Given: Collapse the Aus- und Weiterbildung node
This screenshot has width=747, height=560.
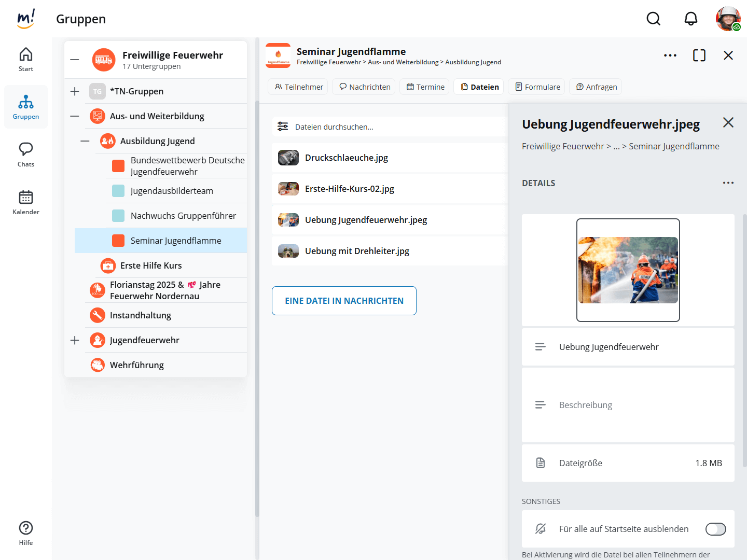Looking at the screenshot, I should pyautogui.click(x=75, y=116).
